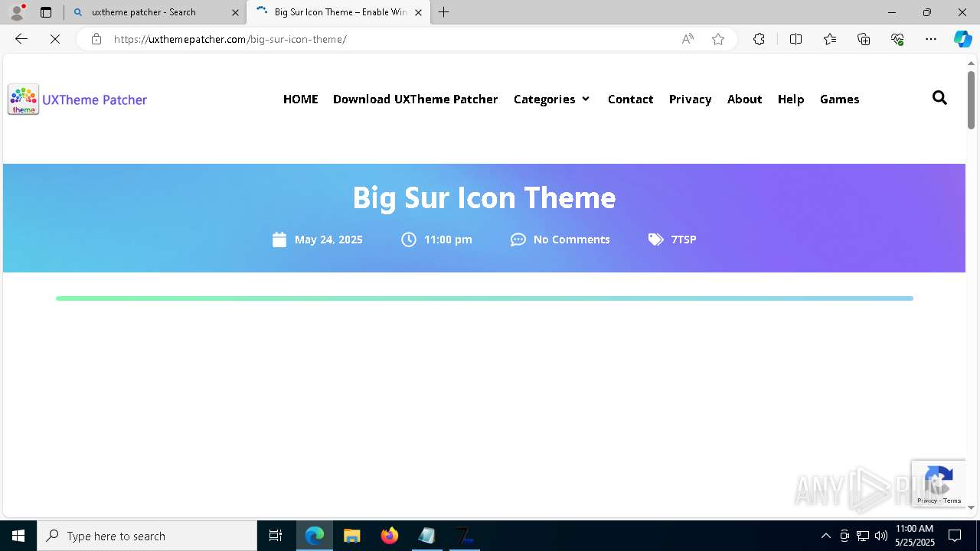The height and width of the screenshot is (551, 980).
Task: Open the Games page
Action: pos(839,99)
